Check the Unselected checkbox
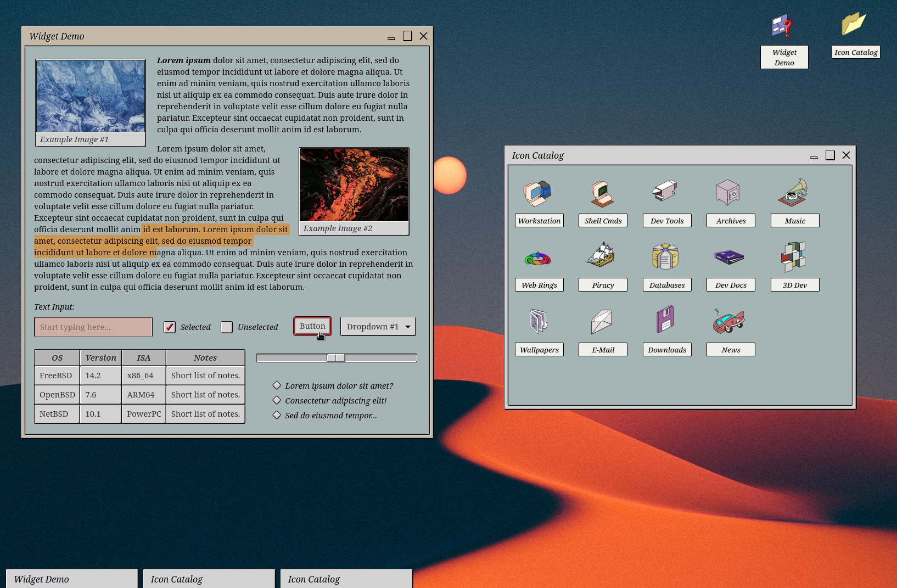Viewport: 897px width, 588px height. tap(227, 327)
